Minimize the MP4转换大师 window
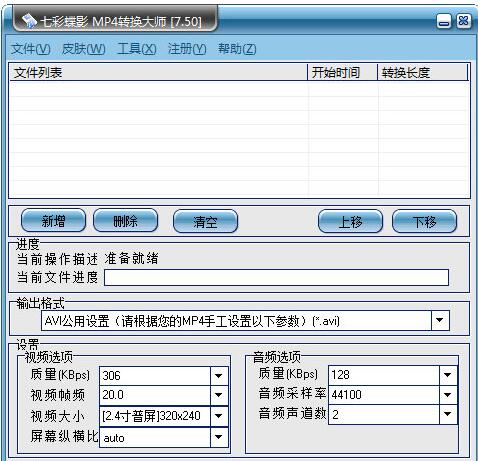Screen dimensions: 478x461 (x=444, y=22)
